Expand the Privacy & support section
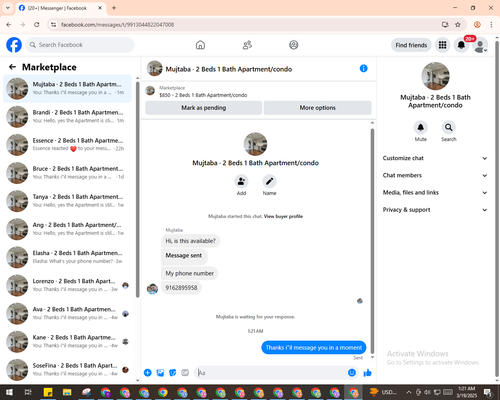Screen dimensions: 500x400 point(435,210)
